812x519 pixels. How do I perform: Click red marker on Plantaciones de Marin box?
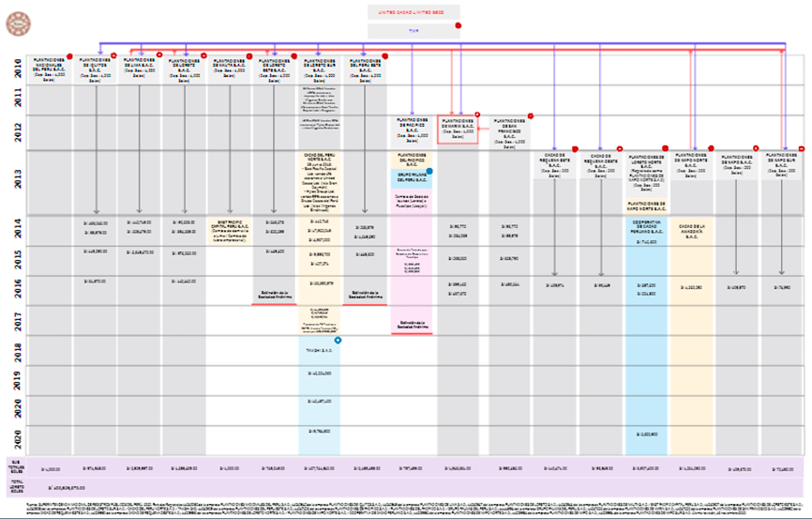click(477, 114)
